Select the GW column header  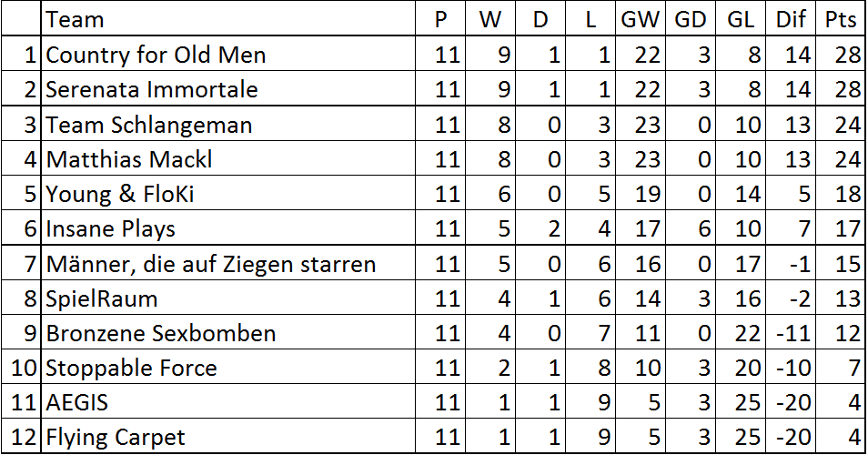(x=641, y=19)
